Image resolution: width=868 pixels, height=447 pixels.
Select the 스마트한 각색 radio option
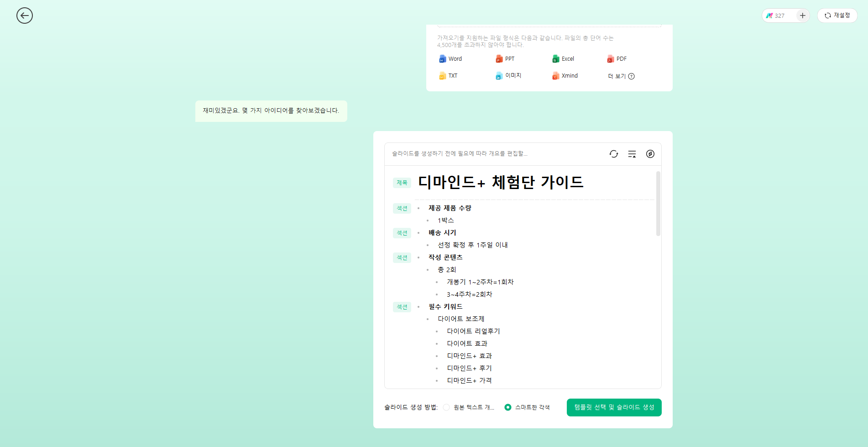(x=508, y=407)
